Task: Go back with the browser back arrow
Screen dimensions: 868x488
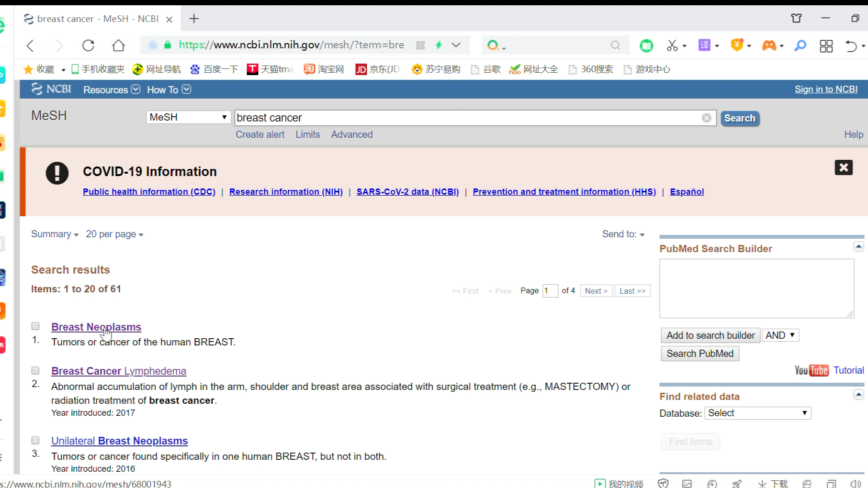Action: click(x=30, y=46)
